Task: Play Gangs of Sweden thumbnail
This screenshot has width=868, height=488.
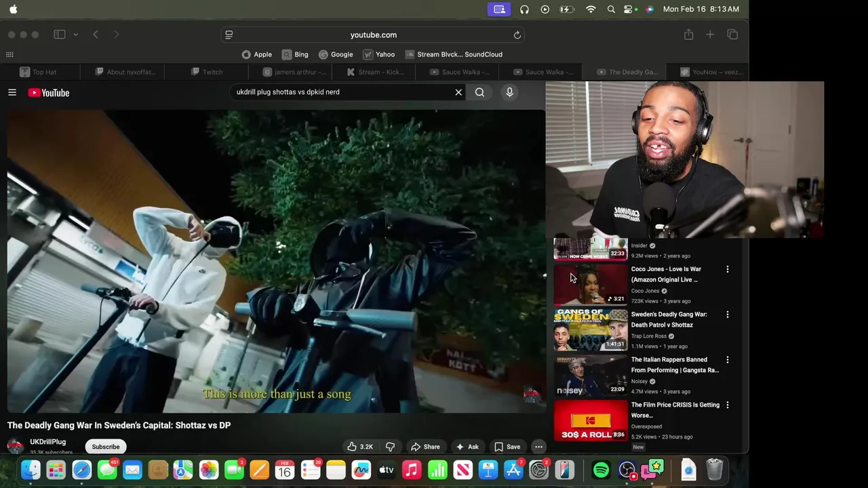Action: point(591,330)
